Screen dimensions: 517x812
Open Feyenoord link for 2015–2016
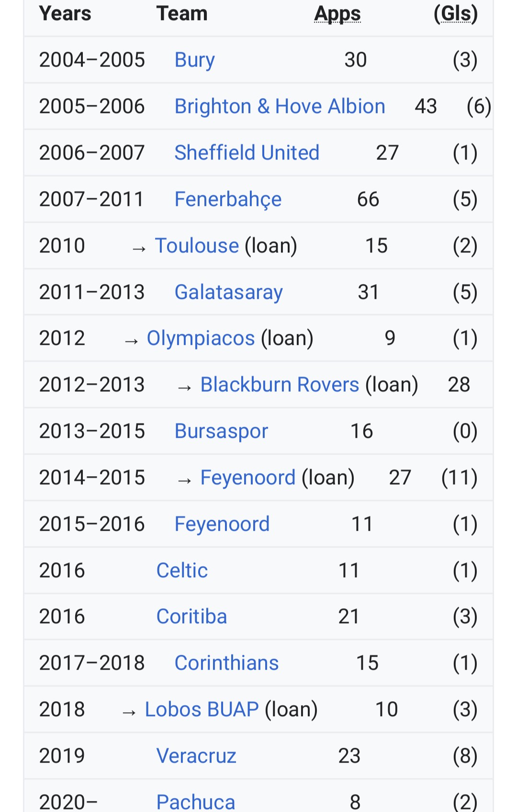[x=222, y=524]
